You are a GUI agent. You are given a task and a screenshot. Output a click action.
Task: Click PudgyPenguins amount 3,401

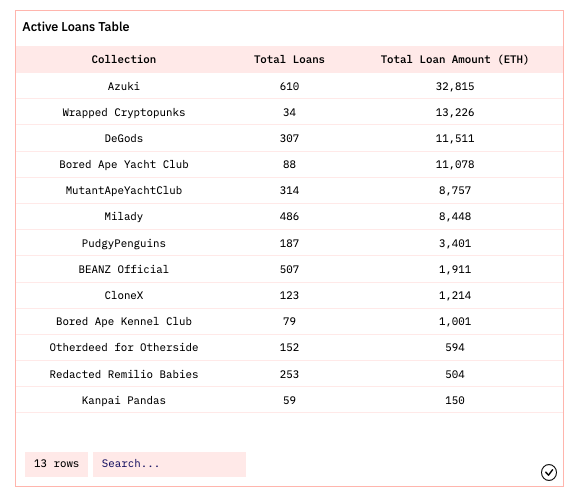(455, 243)
